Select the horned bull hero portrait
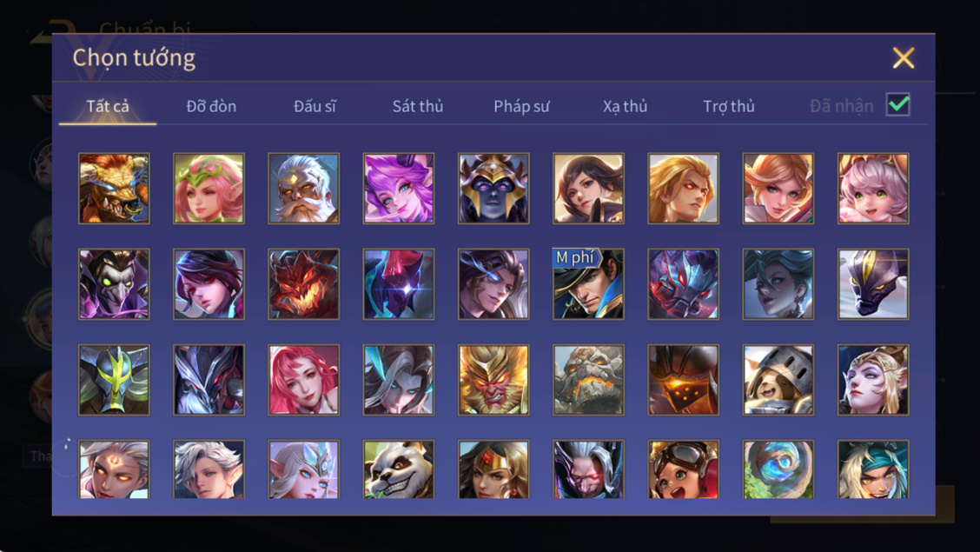The width and height of the screenshot is (980, 552). click(x=114, y=188)
